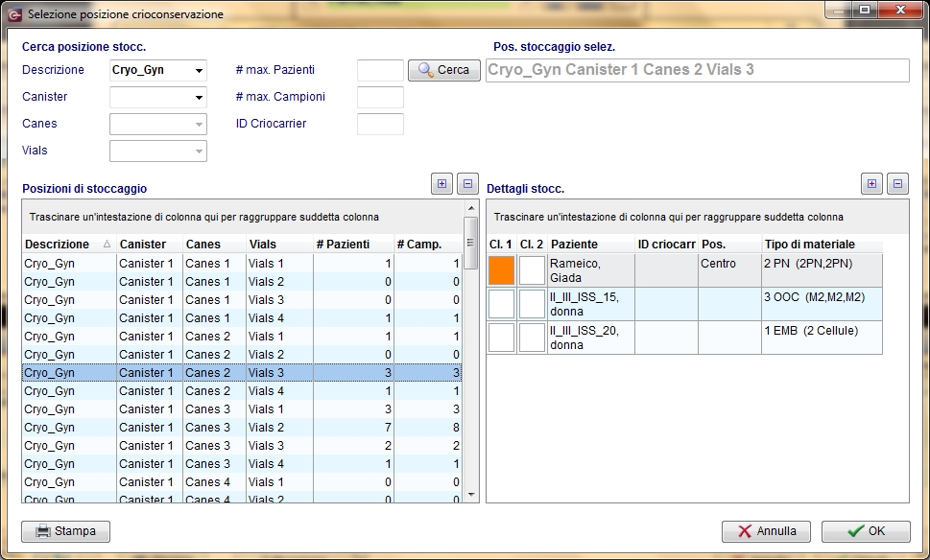
Task: Select row Canes 1 Vials 3
Action: point(242,300)
